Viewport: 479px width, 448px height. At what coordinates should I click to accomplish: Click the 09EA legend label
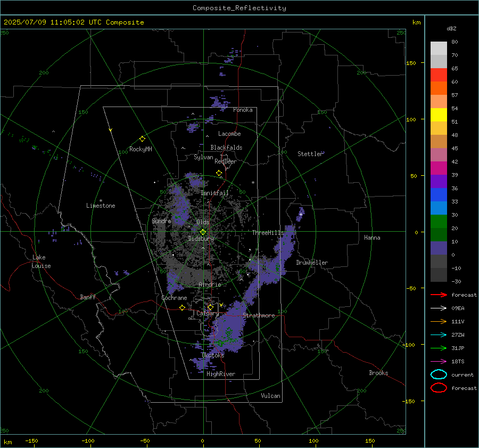pos(458,308)
